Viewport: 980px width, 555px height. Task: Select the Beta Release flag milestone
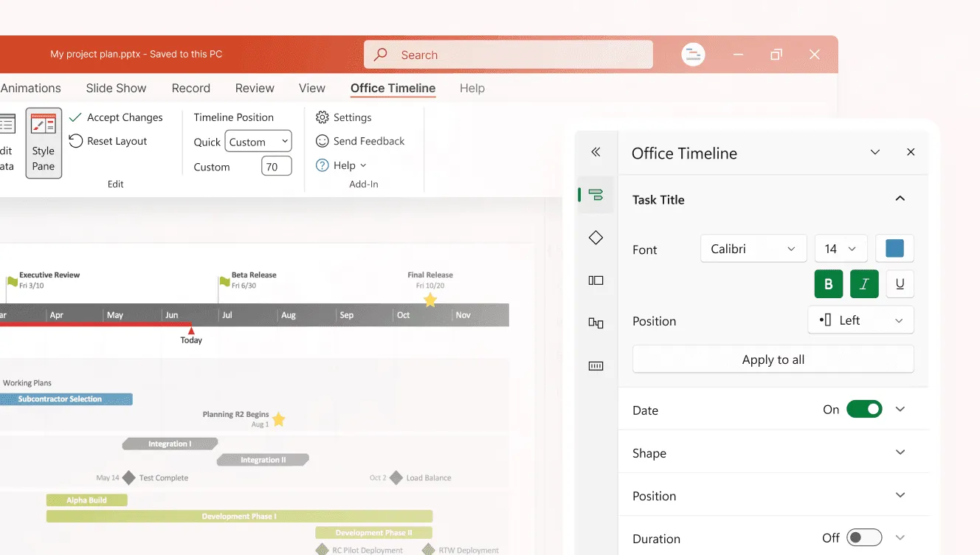point(224,281)
